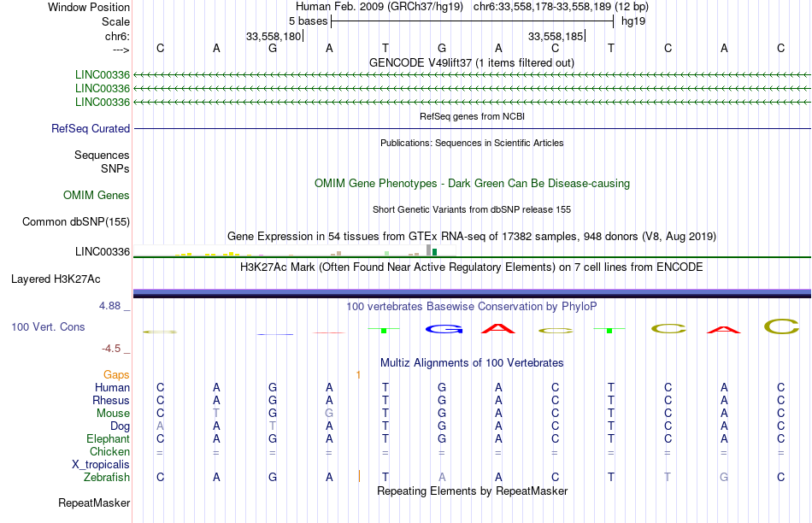812x523 pixels.
Task: Click the chr6: ruler label
Action: [118, 36]
